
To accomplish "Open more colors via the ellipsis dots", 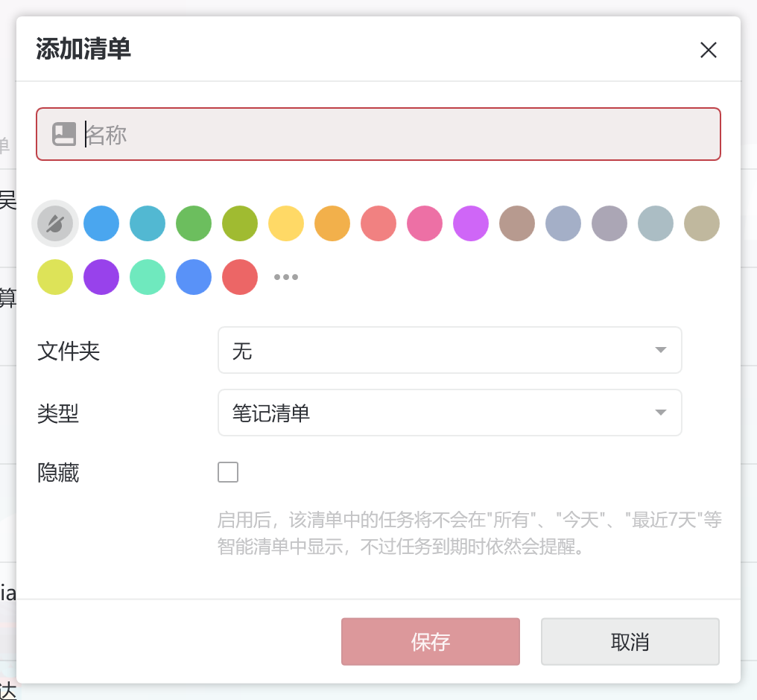I will (x=286, y=277).
